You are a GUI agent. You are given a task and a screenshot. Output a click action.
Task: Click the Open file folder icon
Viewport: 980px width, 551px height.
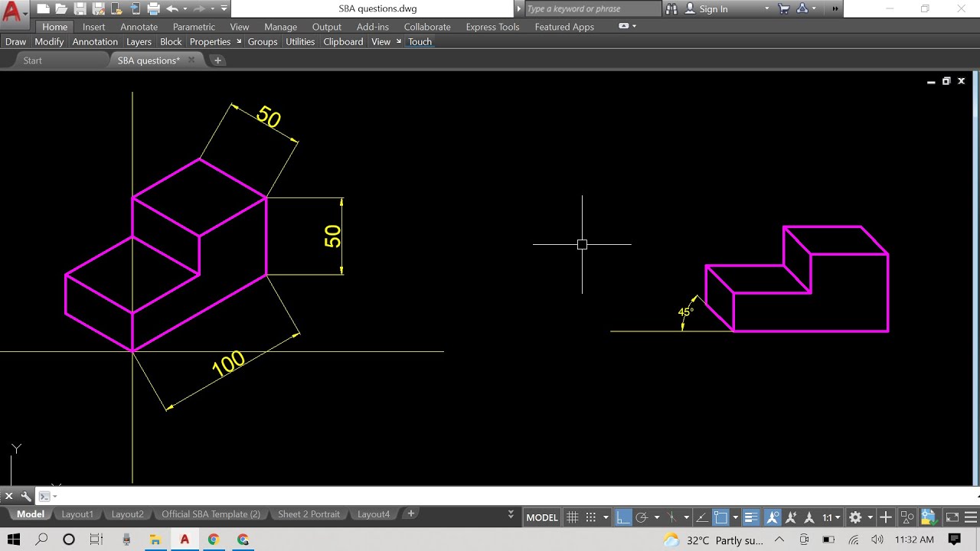61,9
